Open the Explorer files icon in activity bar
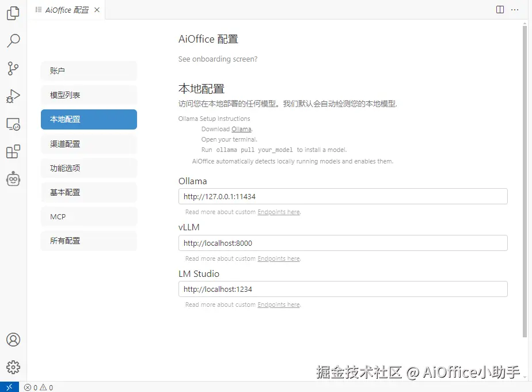This screenshot has width=532, height=392. [13, 13]
